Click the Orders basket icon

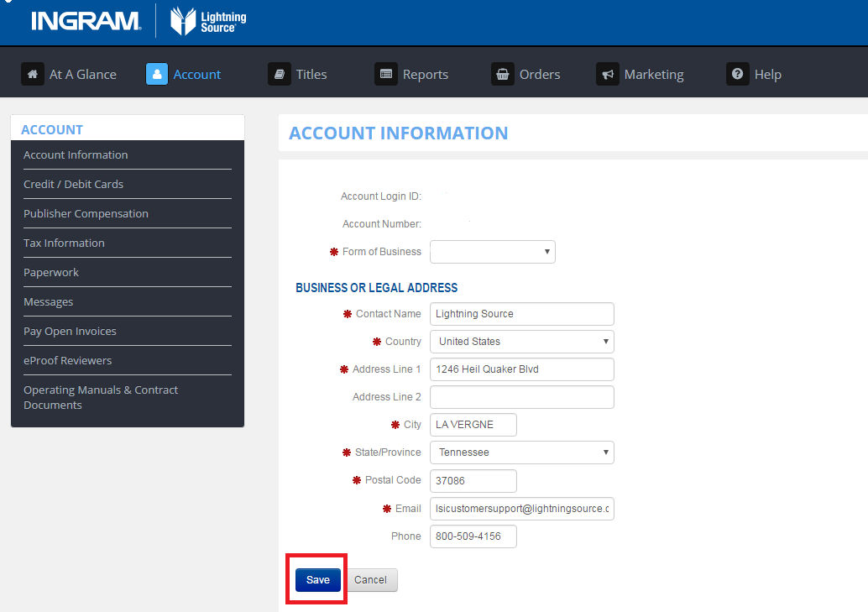pos(502,74)
